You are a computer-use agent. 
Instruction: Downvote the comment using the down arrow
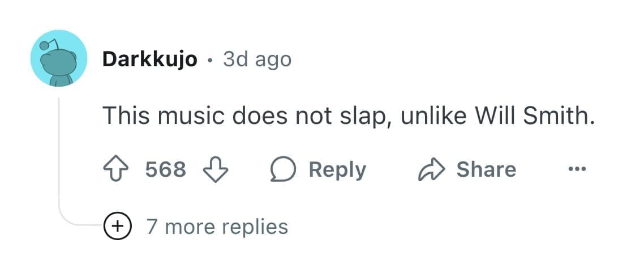(216, 170)
